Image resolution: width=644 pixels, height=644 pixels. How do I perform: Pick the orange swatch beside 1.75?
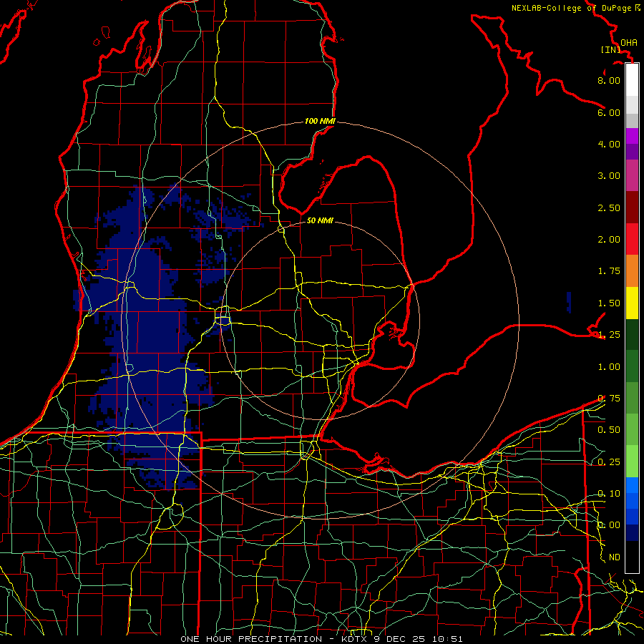pos(632,270)
